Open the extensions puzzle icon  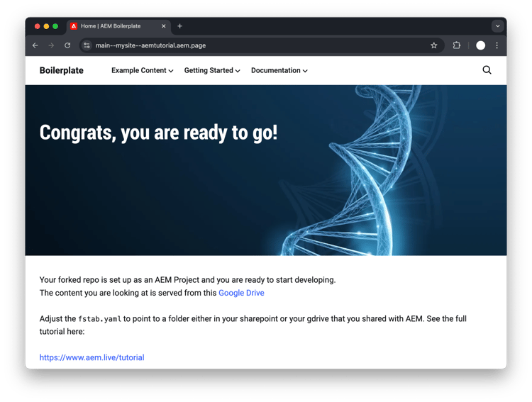coord(457,45)
